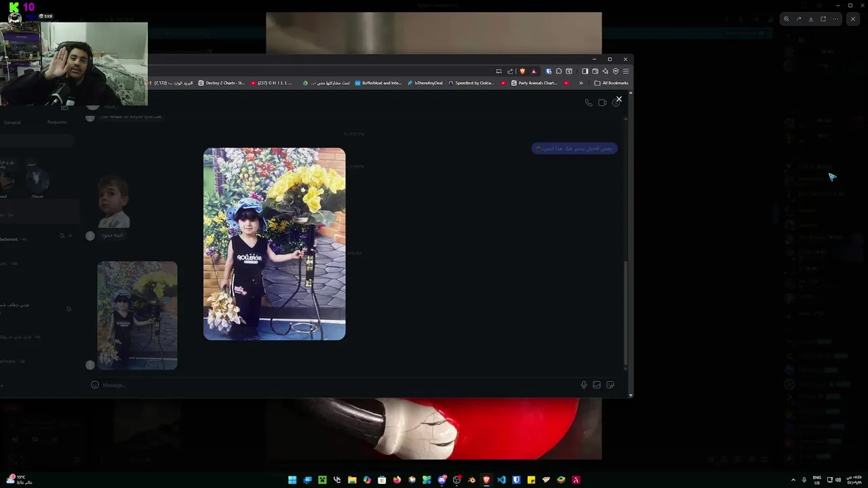Close the enlarged chat photo preview
Image resolution: width=868 pixels, height=488 pixels.
pyautogui.click(x=618, y=99)
